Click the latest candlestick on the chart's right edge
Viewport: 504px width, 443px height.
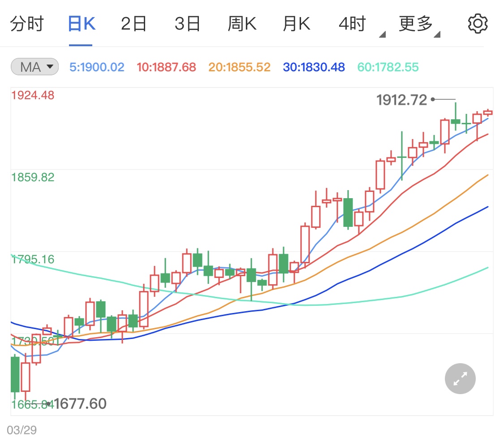click(488, 113)
